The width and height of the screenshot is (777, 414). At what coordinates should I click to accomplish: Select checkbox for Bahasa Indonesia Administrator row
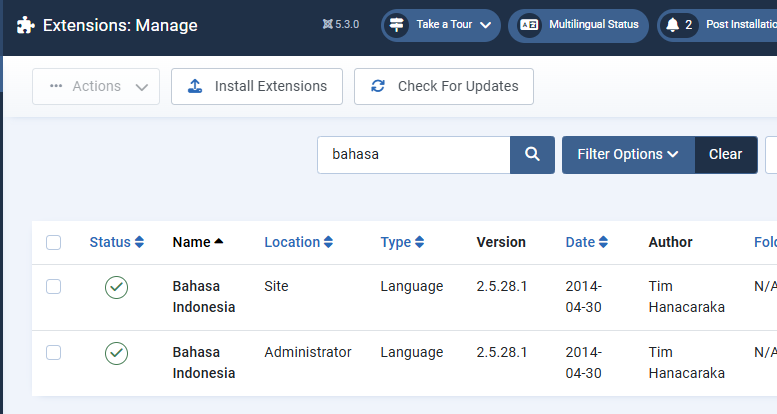click(x=54, y=352)
